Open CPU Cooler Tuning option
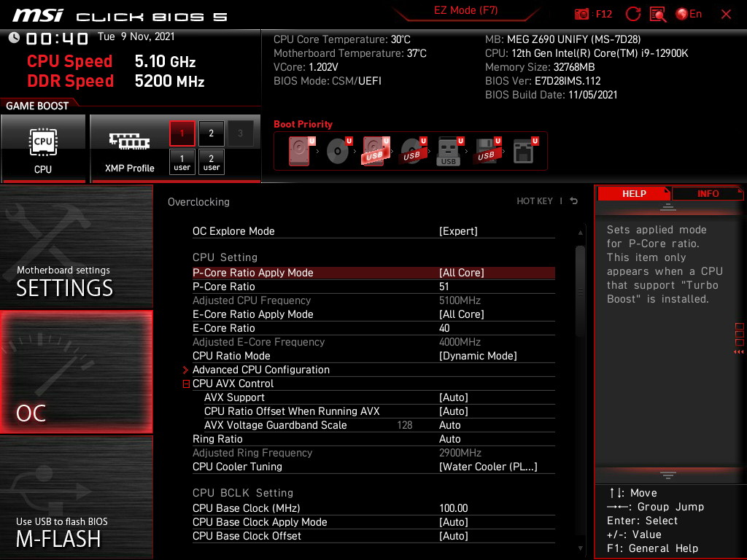747x560 pixels. (x=488, y=467)
